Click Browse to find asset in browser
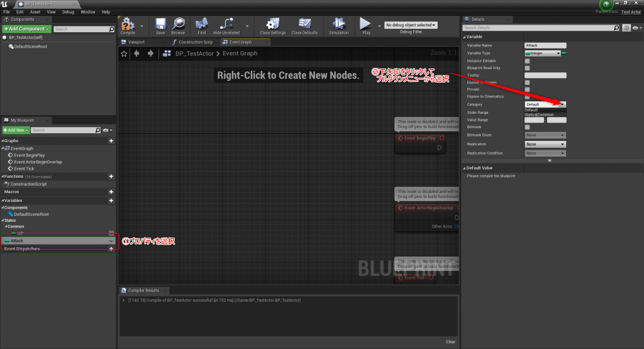 178,26
